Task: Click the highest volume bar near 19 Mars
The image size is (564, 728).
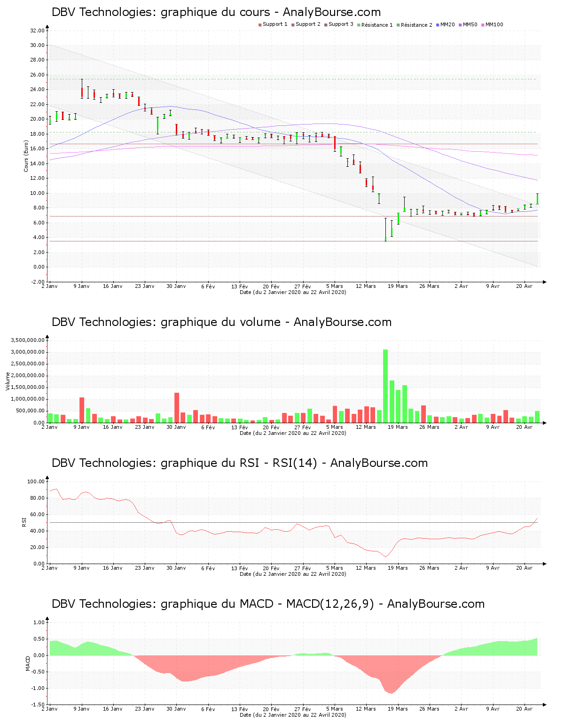Action: [385, 385]
